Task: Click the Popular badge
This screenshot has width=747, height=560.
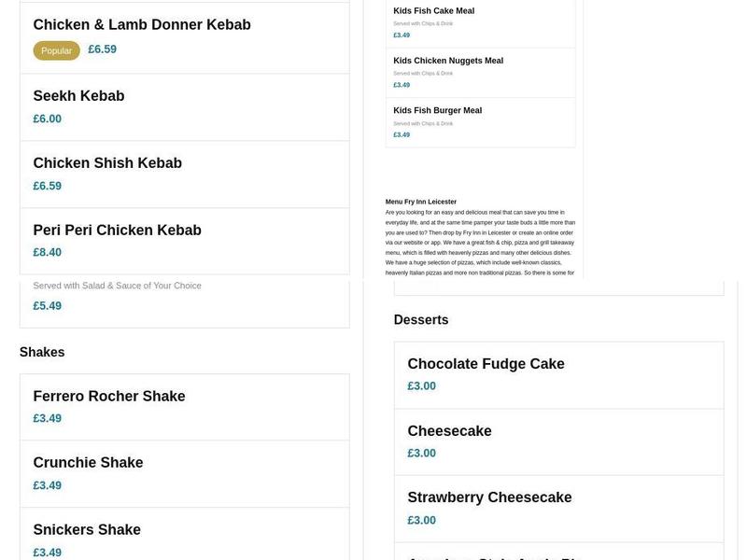Action: 56,50
